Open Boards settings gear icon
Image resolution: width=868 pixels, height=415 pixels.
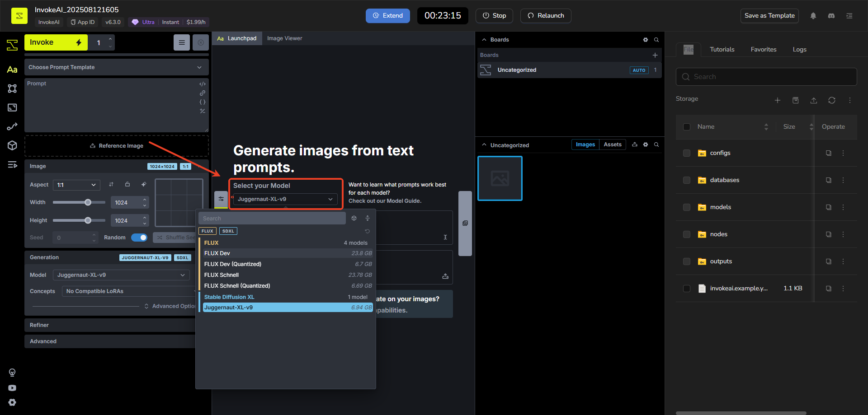click(x=646, y=40)
